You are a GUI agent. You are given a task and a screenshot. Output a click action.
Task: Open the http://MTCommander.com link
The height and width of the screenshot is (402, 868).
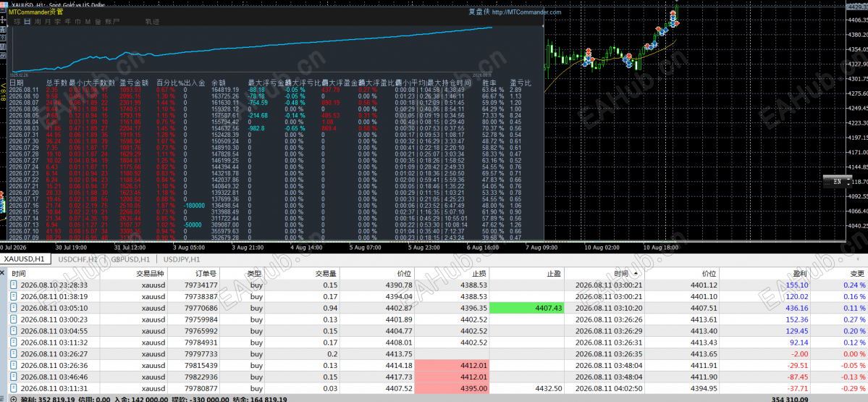526,12
